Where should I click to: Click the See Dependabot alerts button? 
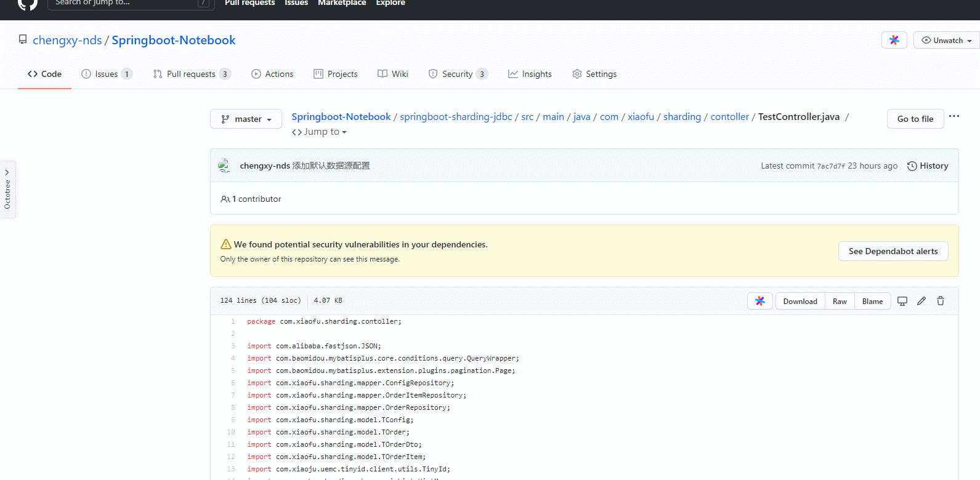(893, 251)
